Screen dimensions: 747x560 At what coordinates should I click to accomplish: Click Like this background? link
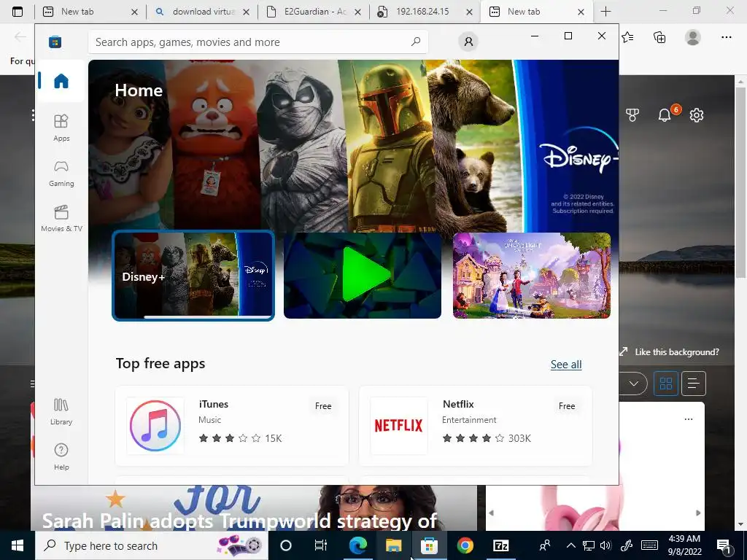677,352
